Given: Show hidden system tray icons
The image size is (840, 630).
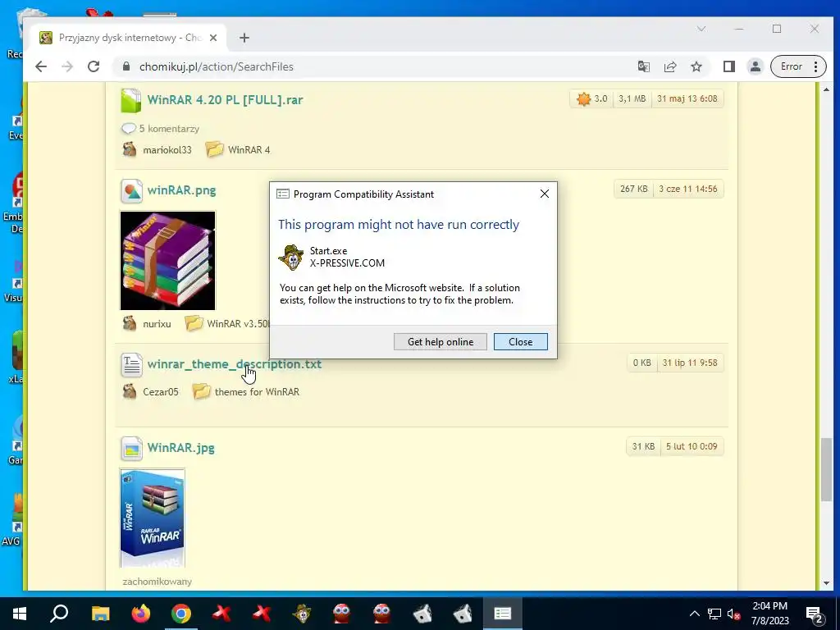Looking at the screenshot, I should coord(694,614).
